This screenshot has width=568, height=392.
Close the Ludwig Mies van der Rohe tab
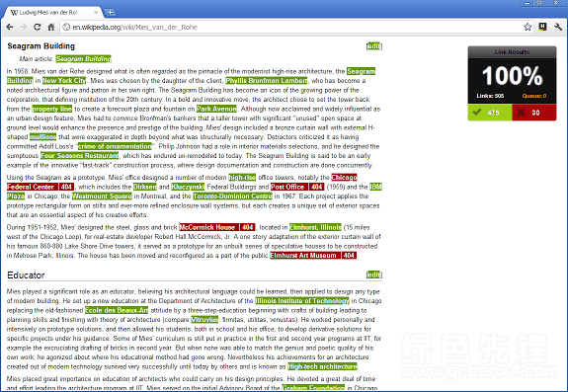96,12
